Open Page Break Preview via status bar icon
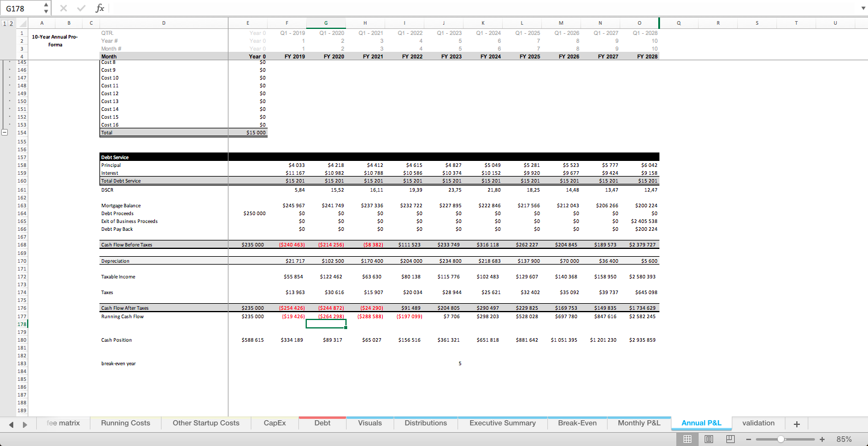 [730, 439]
